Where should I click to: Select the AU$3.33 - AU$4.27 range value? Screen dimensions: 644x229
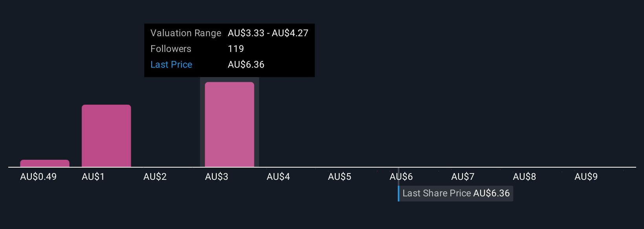(268, 33)
